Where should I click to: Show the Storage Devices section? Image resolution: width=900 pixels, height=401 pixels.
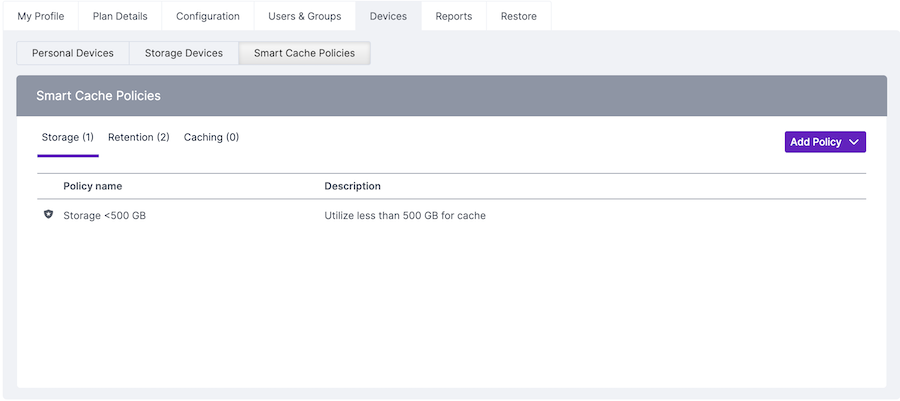click(184, 53)
